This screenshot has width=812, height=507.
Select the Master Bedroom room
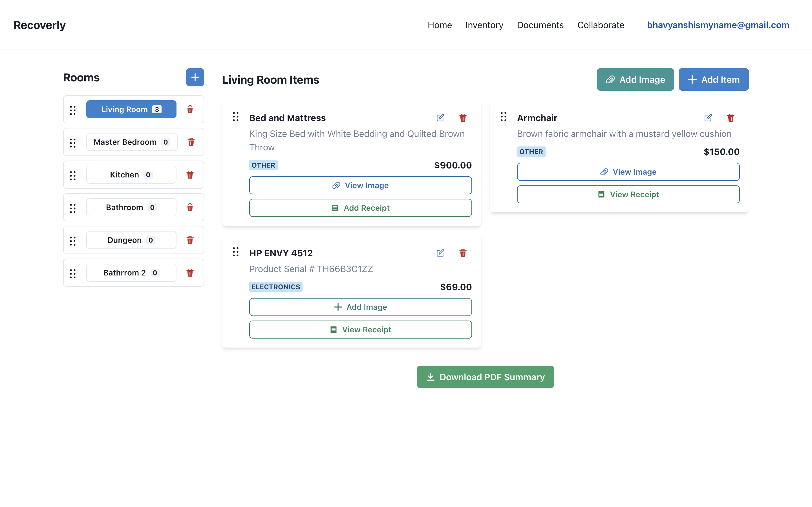132,142
